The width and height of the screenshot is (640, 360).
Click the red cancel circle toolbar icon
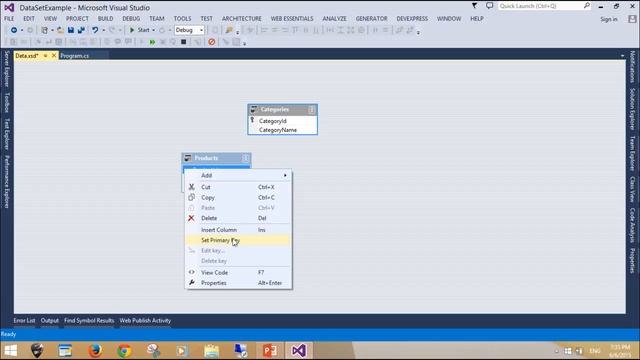pos(211,42)
